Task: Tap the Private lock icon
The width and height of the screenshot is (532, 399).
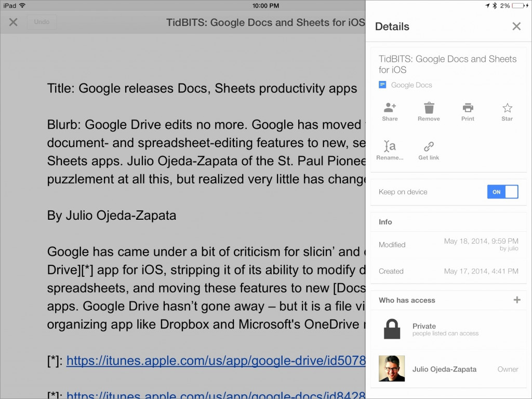Action: click(392, 329)
